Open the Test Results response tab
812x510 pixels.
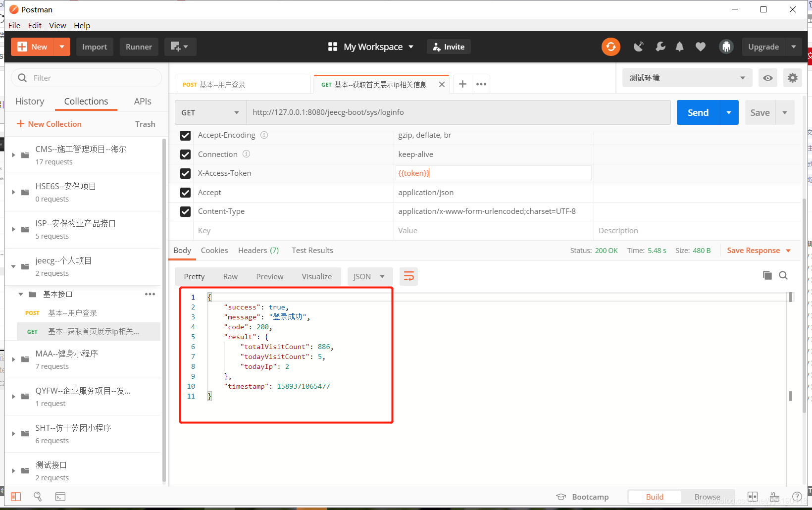(312, 251)
